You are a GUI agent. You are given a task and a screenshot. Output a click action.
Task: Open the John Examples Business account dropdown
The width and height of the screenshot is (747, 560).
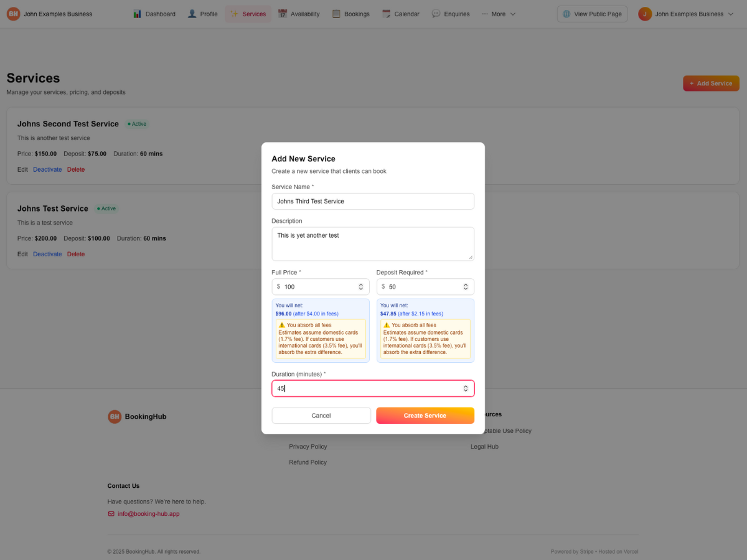tap(686, 14)
